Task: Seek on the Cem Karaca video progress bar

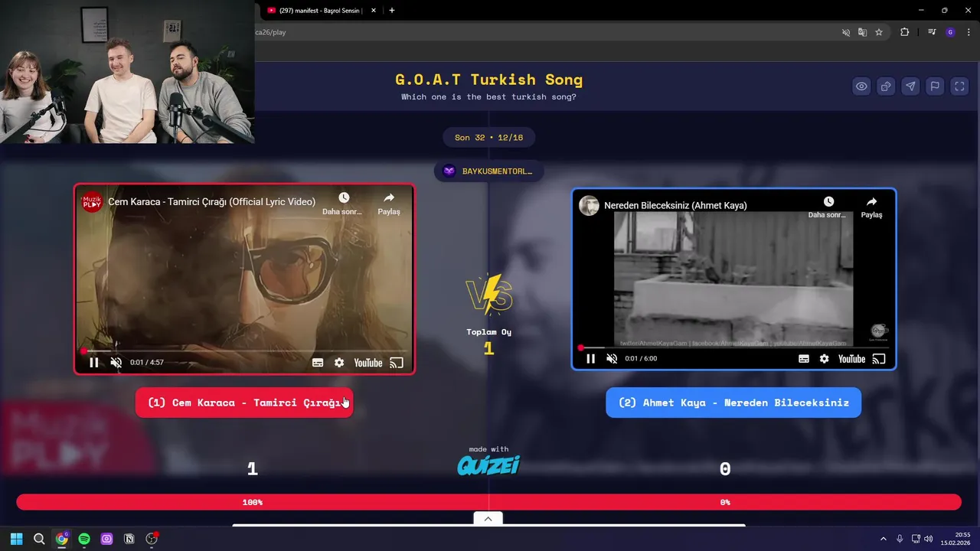Action: coord(244,351)
